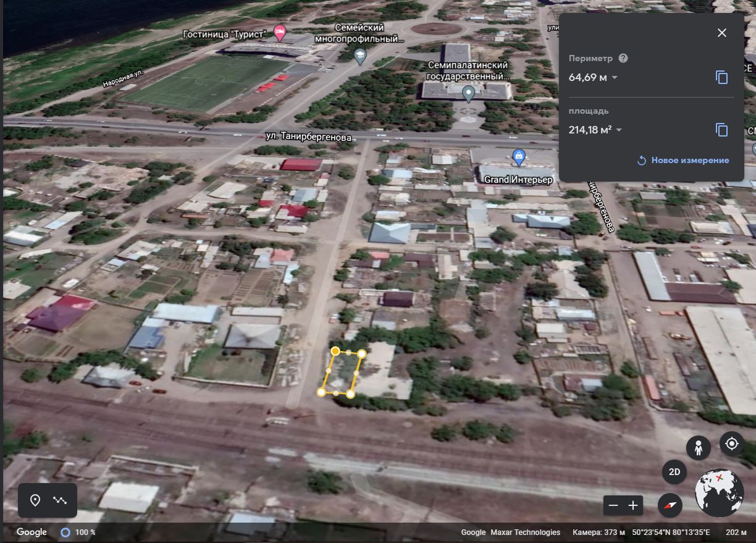Start a new measurement via Новое измерение
The width and height of the screenshot is (756, 543).
683,160
